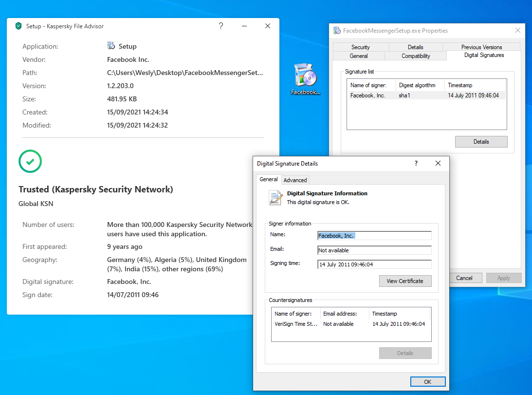Click the Sign date value 14/07/2011 09:46
Screen dimensions: 532x395
133,295
